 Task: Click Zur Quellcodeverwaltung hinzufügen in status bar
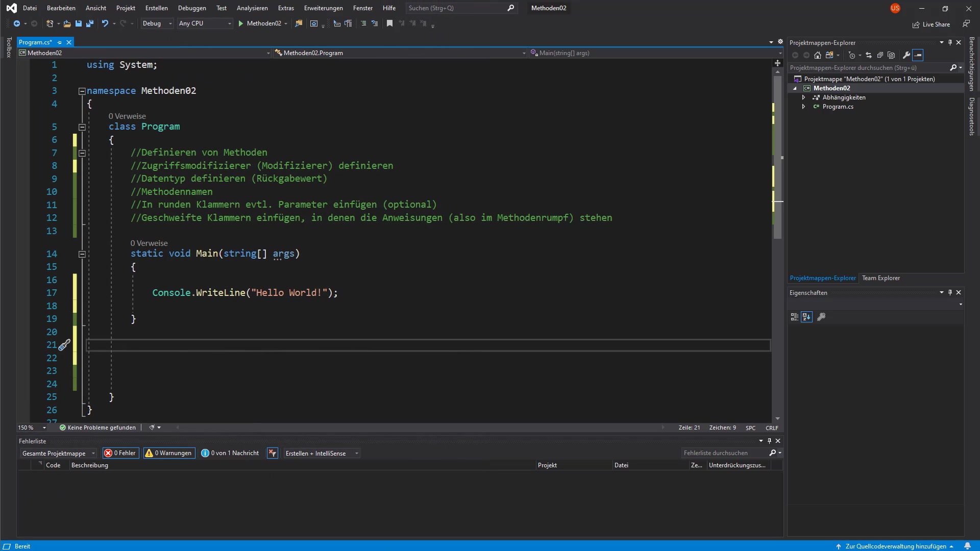pyautogui.click(x=895, y=546)
